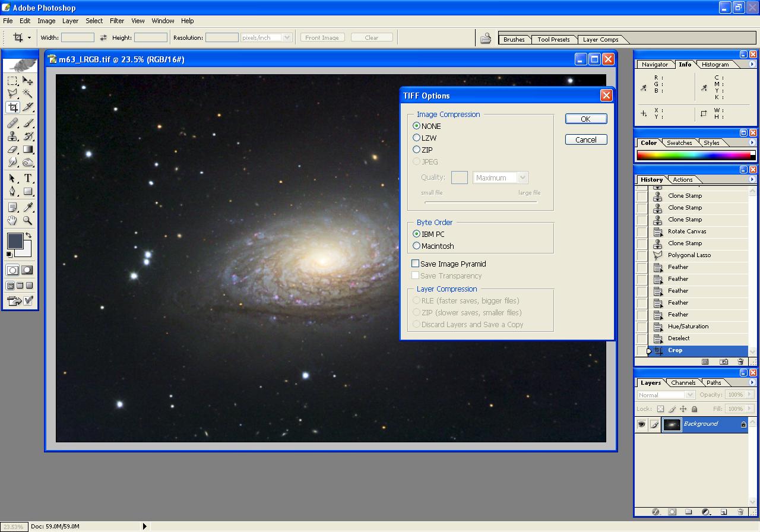Screen dimensions: 760x532
Task: Click the camera snapshot icon in History
Action: click(x=724, y=362)
